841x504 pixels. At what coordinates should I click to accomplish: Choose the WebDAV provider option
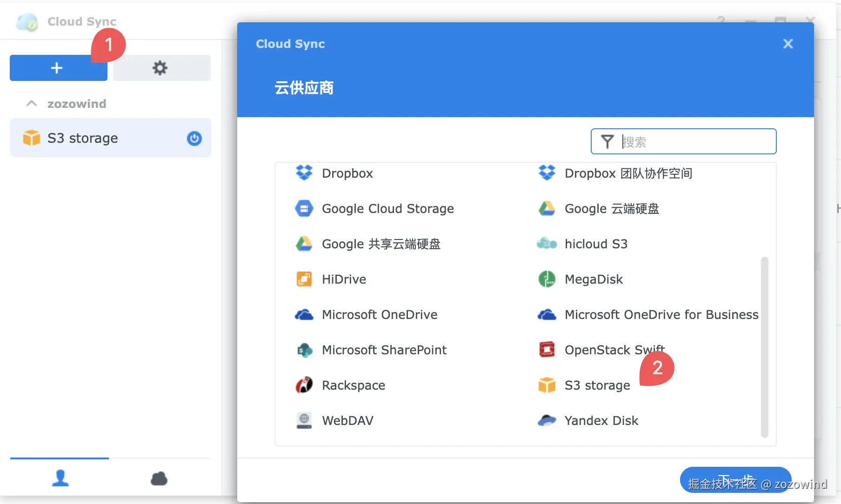pos(347,420)
